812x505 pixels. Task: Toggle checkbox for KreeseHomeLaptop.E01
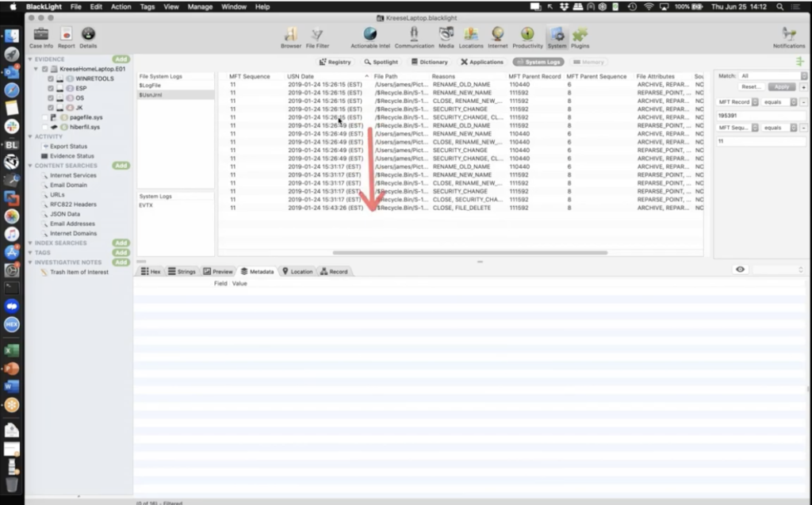45,69
